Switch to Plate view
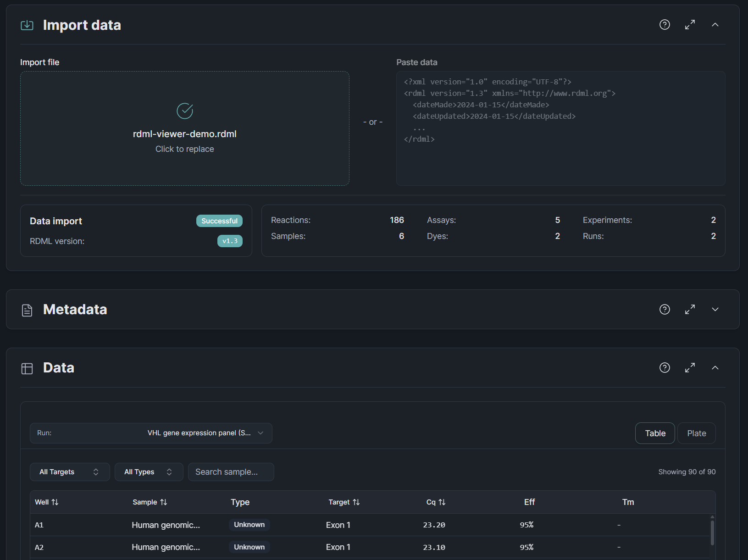This screenshot has height=560, width=748. click(696, 433)
